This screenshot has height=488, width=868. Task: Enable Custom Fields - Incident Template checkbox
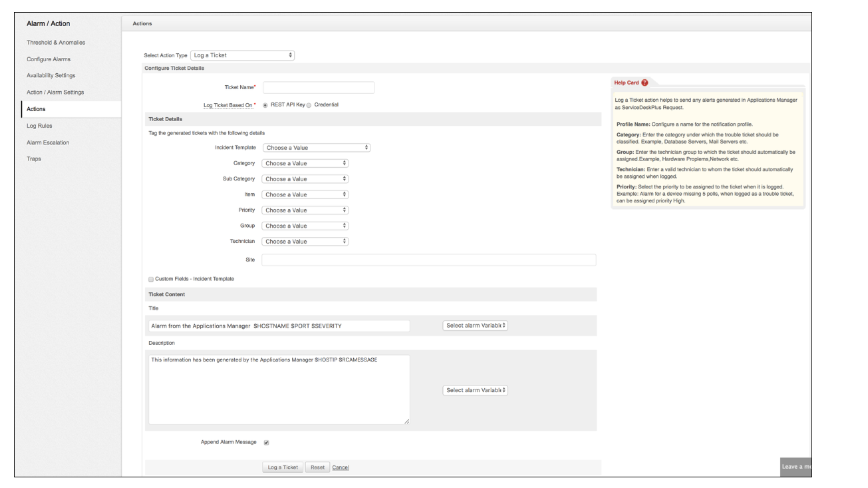pos(151,279)
